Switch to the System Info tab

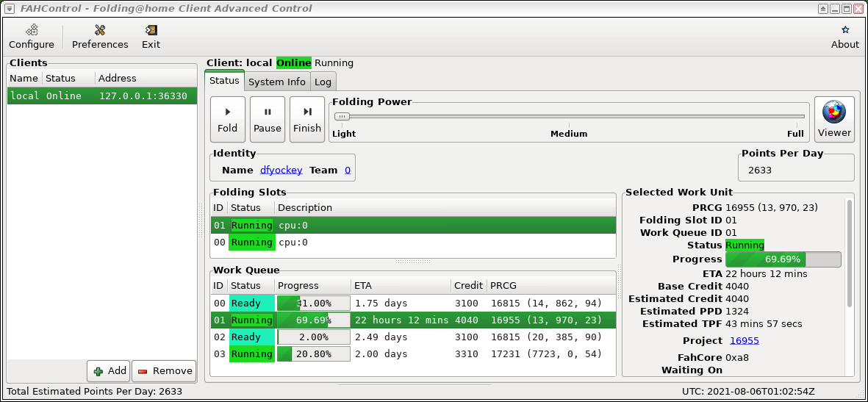(277, 82)
